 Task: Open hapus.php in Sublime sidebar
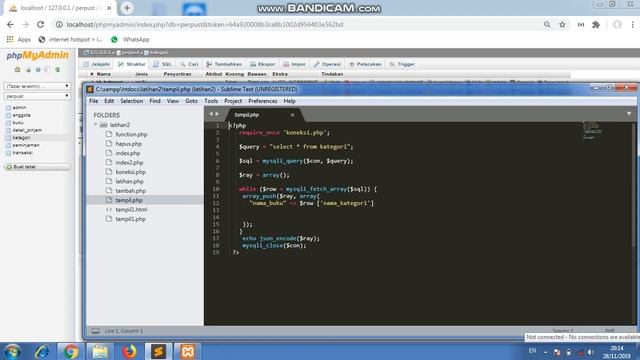point(129,144)
